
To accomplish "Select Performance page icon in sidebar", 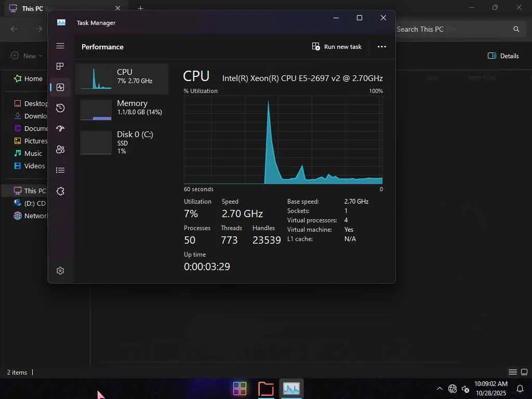I will [x=60, y=87].
